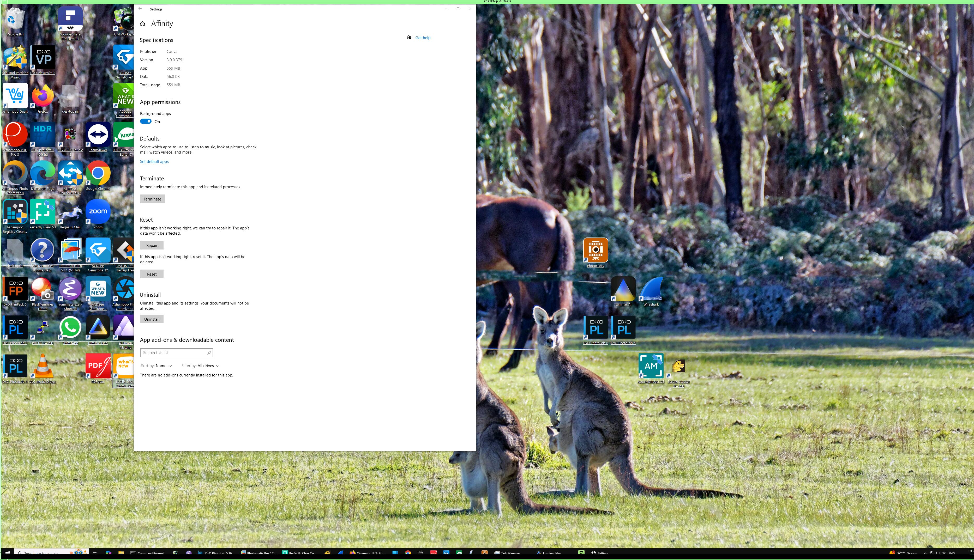Viewport: 974px width, 560px height.
Task: Click the Search this list field
Action: click(x=174, y=353)
